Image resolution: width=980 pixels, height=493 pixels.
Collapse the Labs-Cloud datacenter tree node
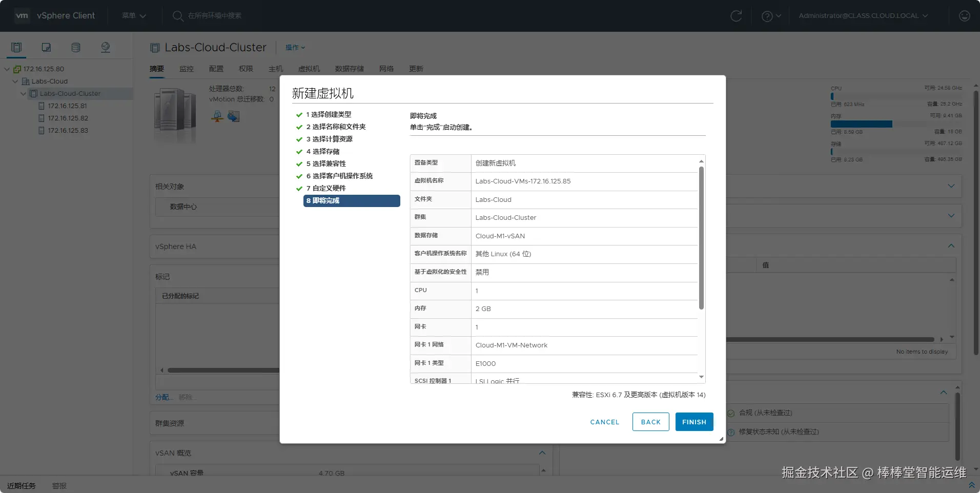click(x=15, y=81)
